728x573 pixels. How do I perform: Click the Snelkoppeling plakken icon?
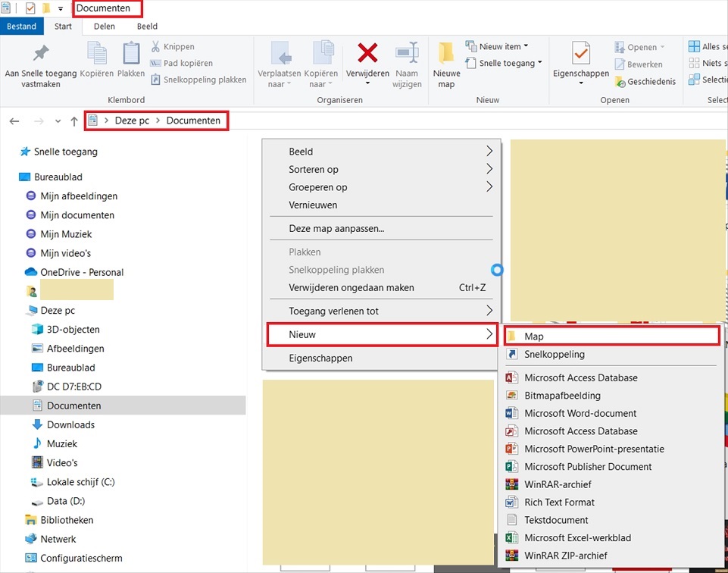point(158,79)
